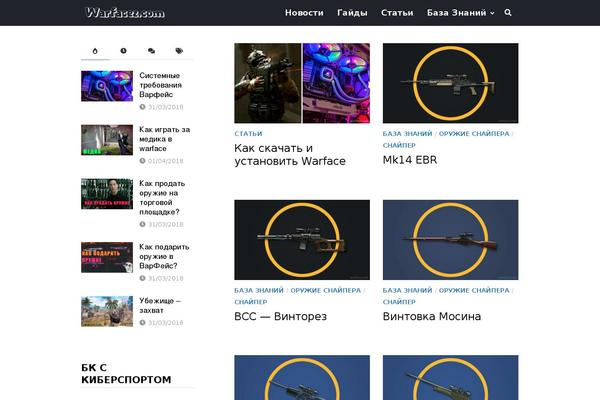Open thumbnail for Системные требования Варфейс
600x400 pixels.
click(x=107, y=86)
